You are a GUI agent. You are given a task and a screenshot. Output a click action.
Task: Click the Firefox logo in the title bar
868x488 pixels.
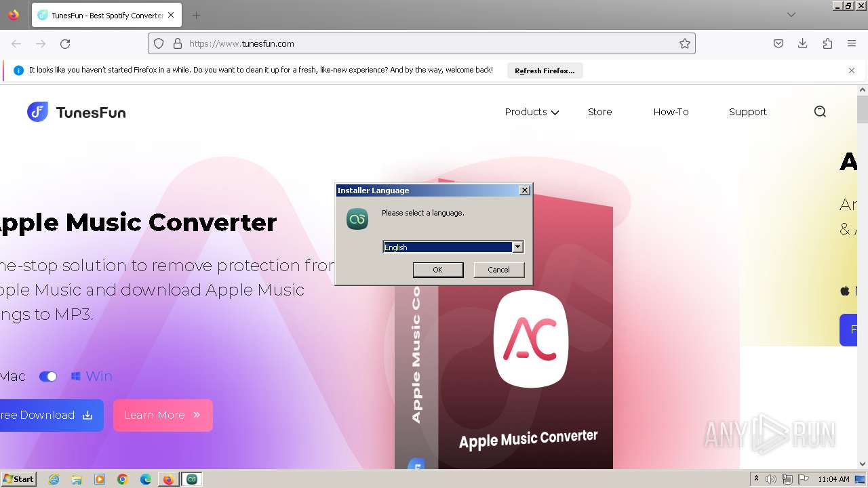(14, 15)
